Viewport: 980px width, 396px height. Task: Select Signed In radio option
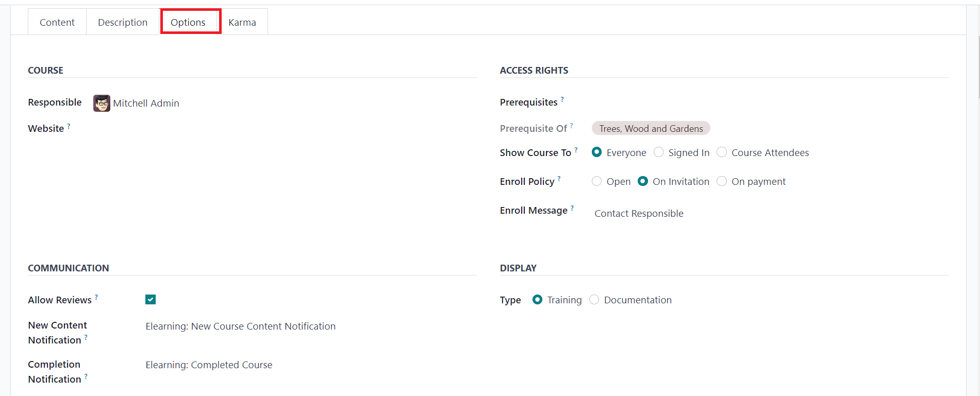click(658, 152)
